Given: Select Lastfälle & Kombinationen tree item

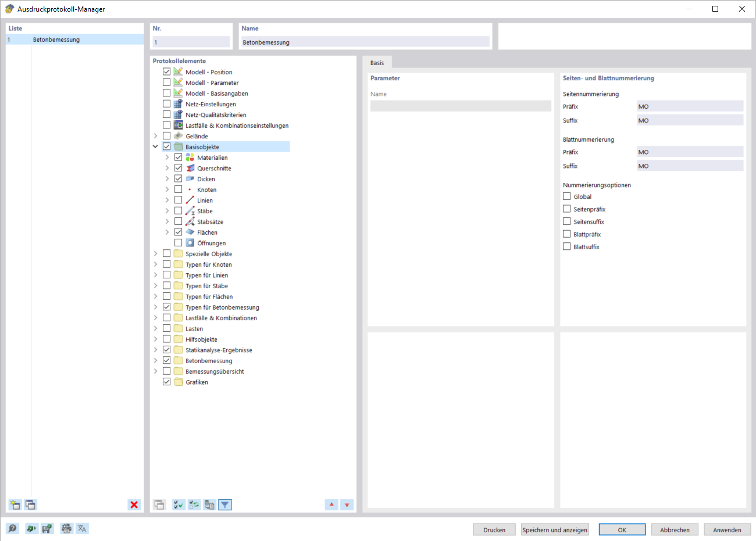Looking at the screenshot, I should (221, 318).
